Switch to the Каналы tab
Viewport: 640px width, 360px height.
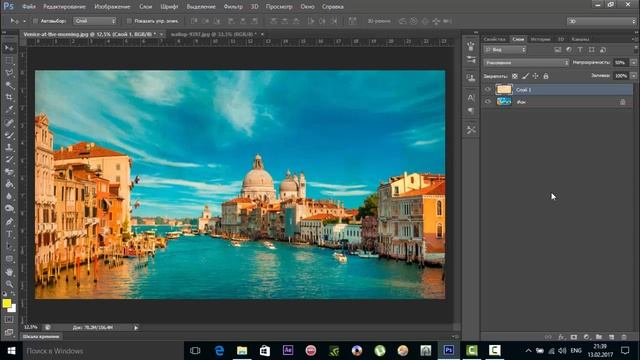(580, 39)
